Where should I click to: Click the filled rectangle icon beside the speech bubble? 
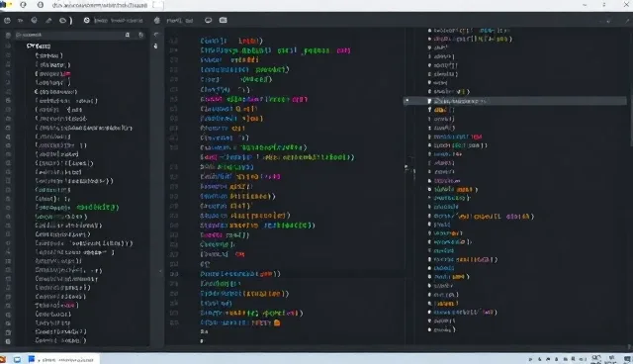(x=223, y=20)
